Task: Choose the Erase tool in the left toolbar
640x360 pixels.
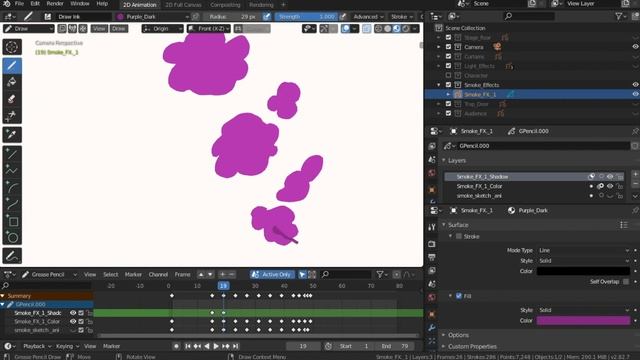Action: [12, 99]
